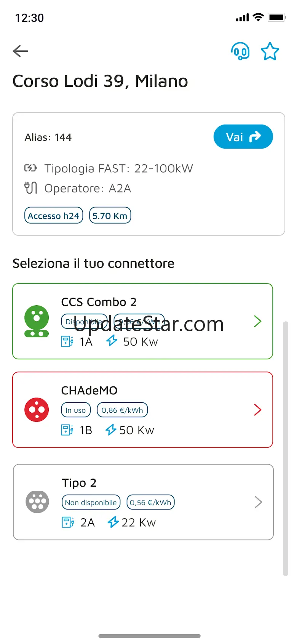Toggle the favorite star icon

[x=270, y=51]
